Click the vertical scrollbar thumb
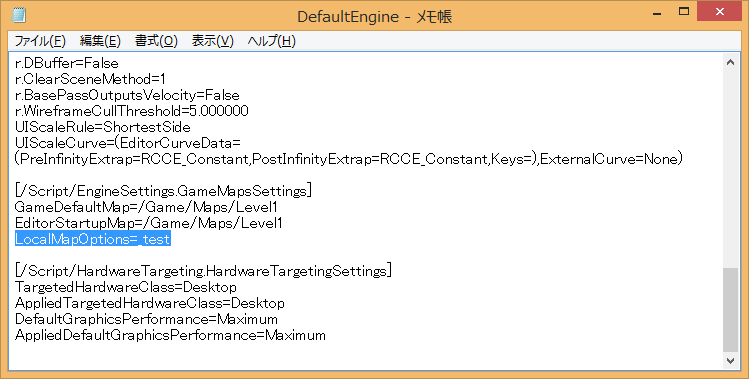This screenshot has width=749, height=379. 730,310
